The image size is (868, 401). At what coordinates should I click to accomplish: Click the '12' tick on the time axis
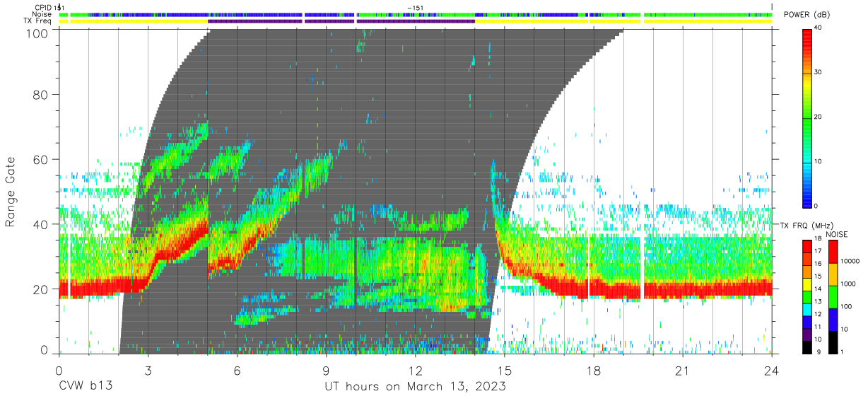[415, 369]
